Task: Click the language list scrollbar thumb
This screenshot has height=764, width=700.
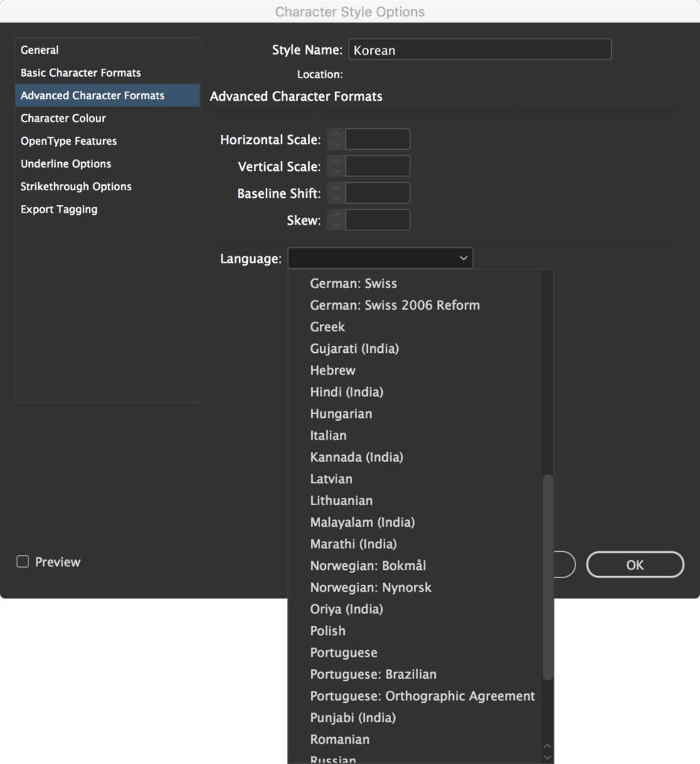Action: [x=548, y=577]
